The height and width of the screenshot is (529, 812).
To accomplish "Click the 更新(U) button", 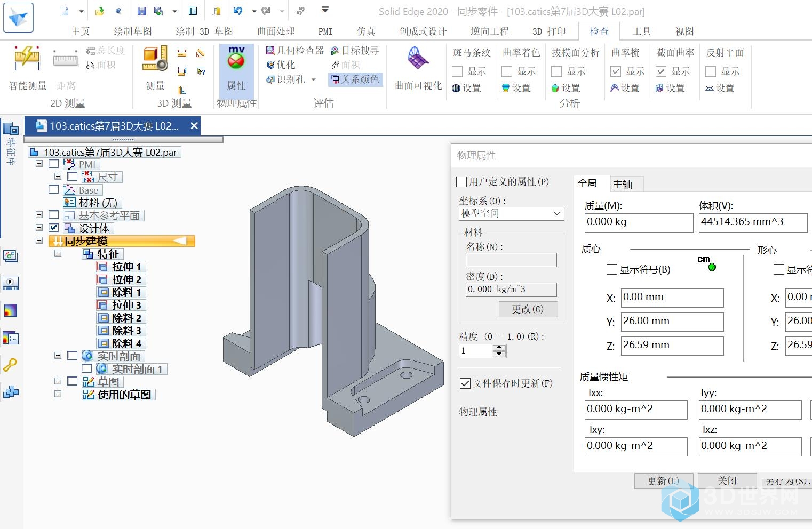I will pyautogui.click(x=663, y=481).
